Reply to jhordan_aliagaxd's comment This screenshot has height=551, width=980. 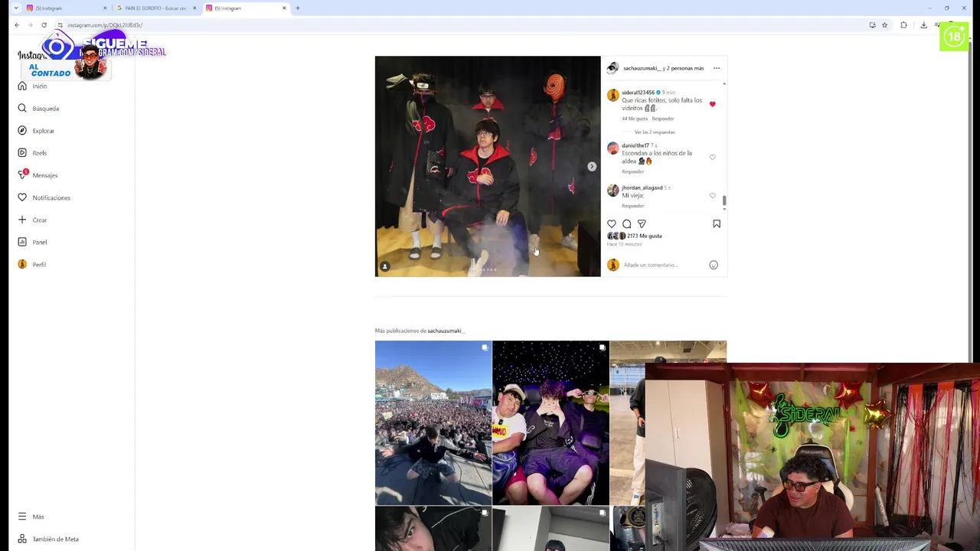633,206
